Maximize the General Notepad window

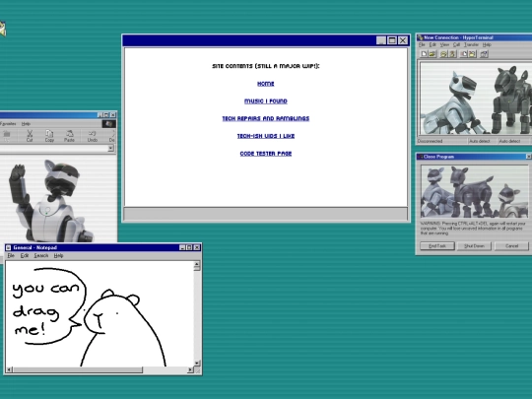click(x=189, y=247)
